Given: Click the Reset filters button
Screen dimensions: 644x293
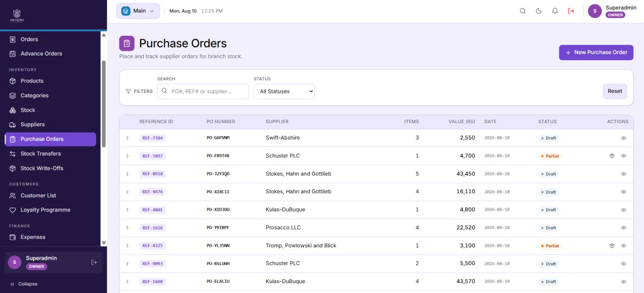Looking at the screenshot, I should click(615, 91).
